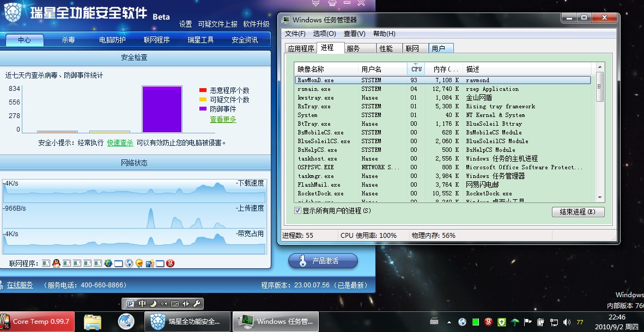This screenshot has height=332, width=644.
Task: Click the yellow face icon in 联网程序 list
Action: 139,263
